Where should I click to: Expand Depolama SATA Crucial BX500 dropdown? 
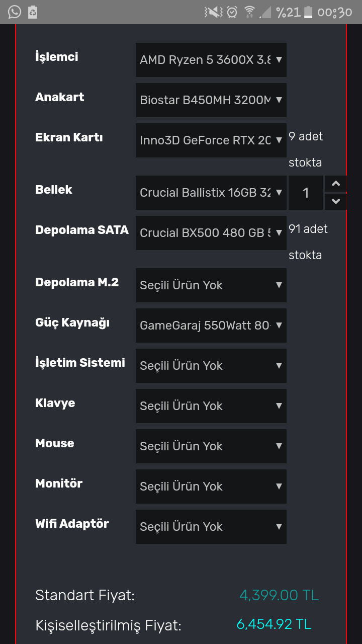tap(211, 233)
